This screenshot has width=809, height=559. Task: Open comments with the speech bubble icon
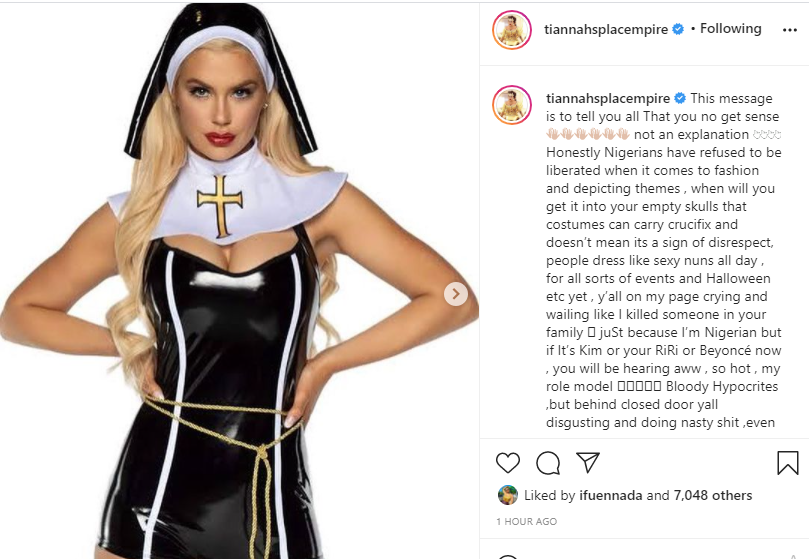pyautogui.click(x=548, y=463)
